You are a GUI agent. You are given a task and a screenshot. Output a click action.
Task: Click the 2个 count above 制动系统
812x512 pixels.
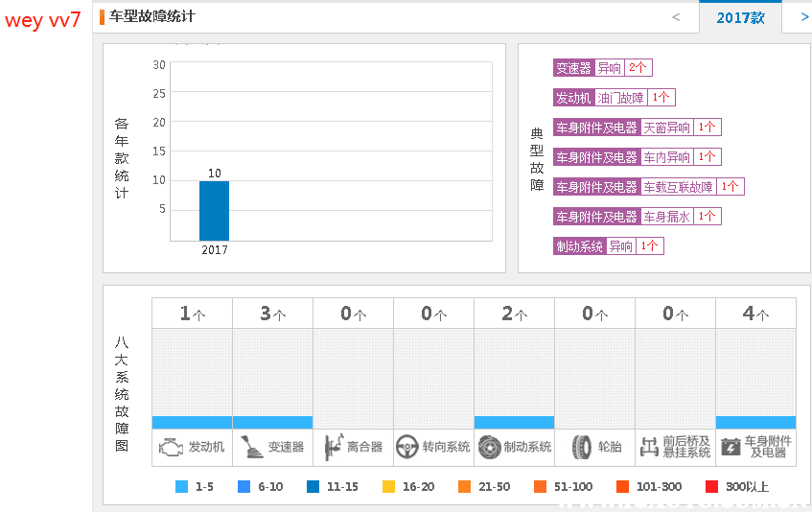click(514, 314)
